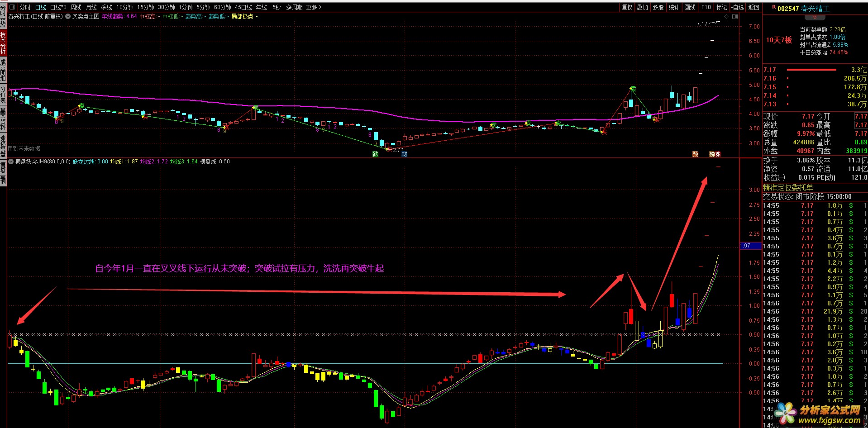Viewport: 868px width, 428px height.
Task: Expand the 更多 periods menu
Action: coord(314,7)
